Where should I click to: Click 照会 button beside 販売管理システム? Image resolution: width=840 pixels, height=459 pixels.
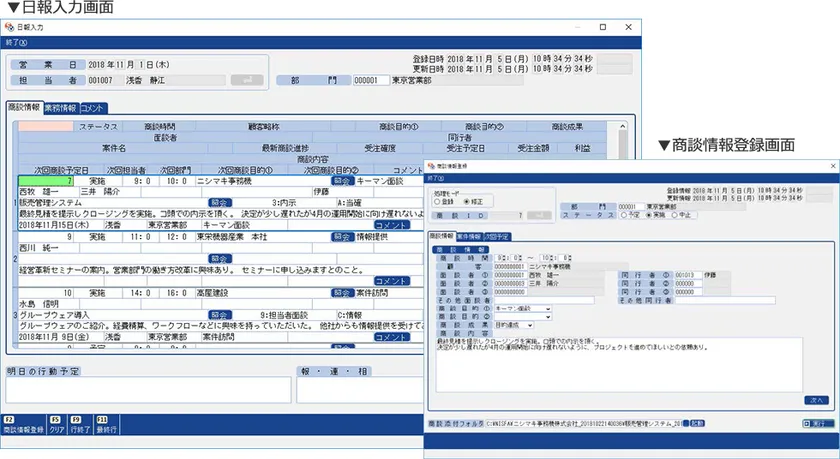pos(220,203)
